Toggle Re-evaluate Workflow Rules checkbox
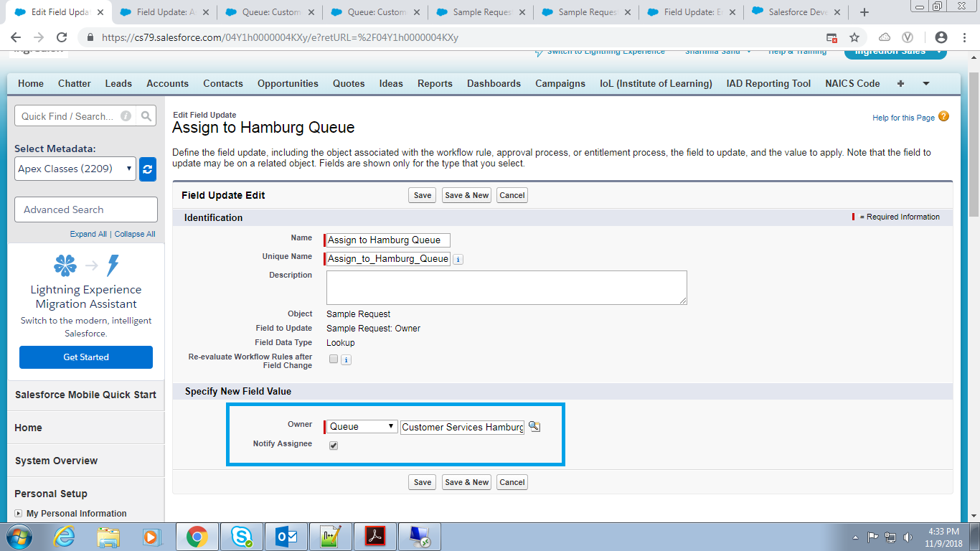The image size is (980, 551). tap(334, 359)
